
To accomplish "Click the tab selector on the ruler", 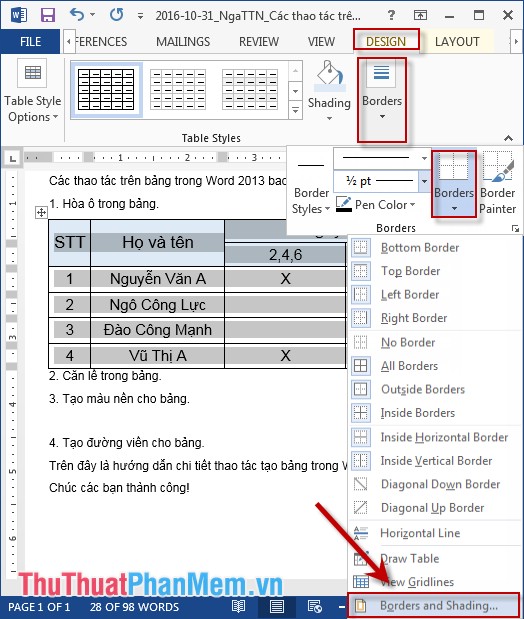I will click(x=12, y=159).
